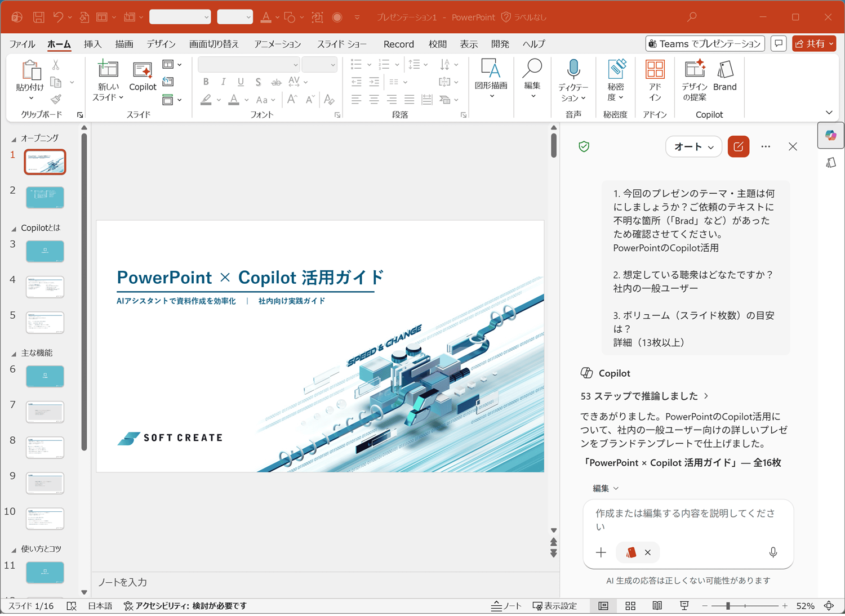This screenshot has width=845, height=616.
Task: Clear all text formatting
Action: [x=330, y=100]
